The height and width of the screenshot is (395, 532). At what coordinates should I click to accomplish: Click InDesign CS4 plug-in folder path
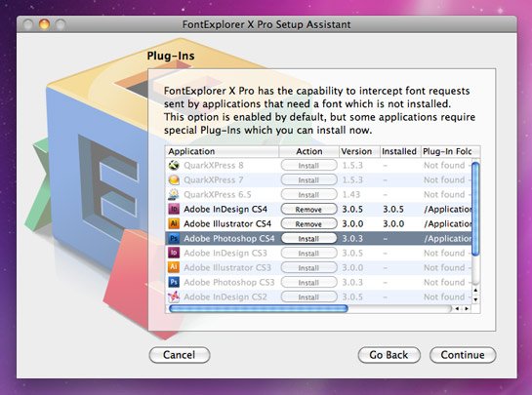(447, 209)
